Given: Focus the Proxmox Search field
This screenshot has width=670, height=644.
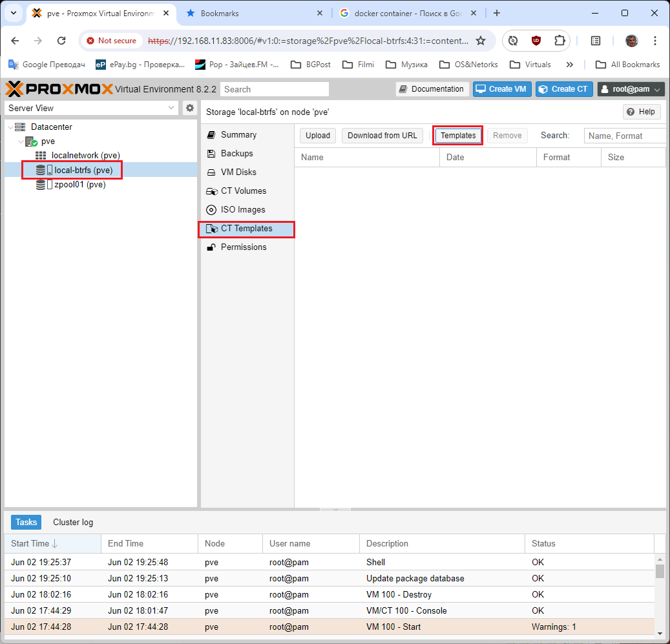Looking at the screenshot, I should point(275,89).
